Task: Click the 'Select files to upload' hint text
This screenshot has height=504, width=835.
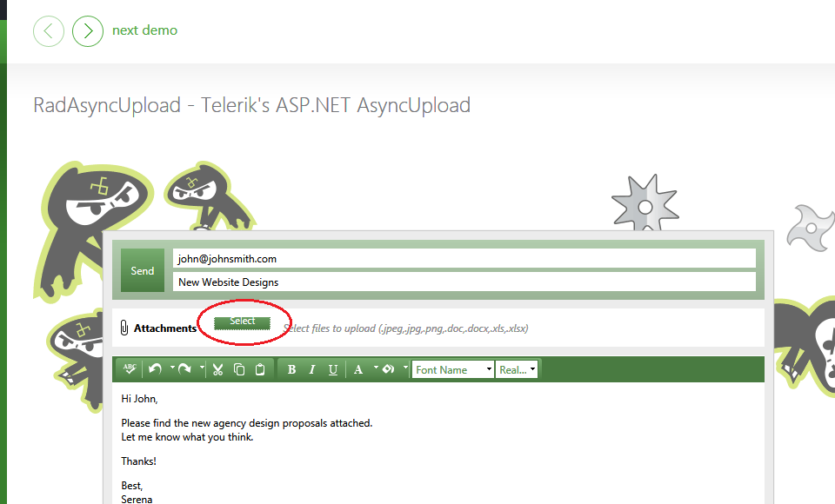Action: click(x=406, y=328)
